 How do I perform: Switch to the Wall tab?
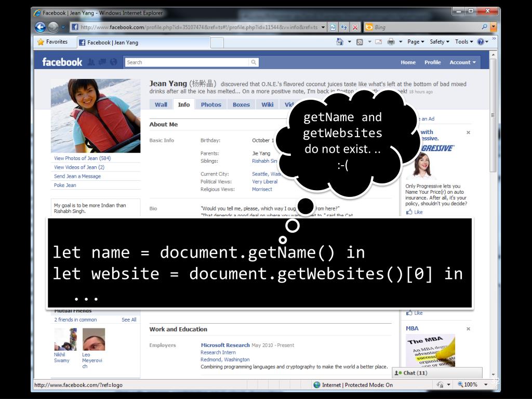click(x=161, y=104)
